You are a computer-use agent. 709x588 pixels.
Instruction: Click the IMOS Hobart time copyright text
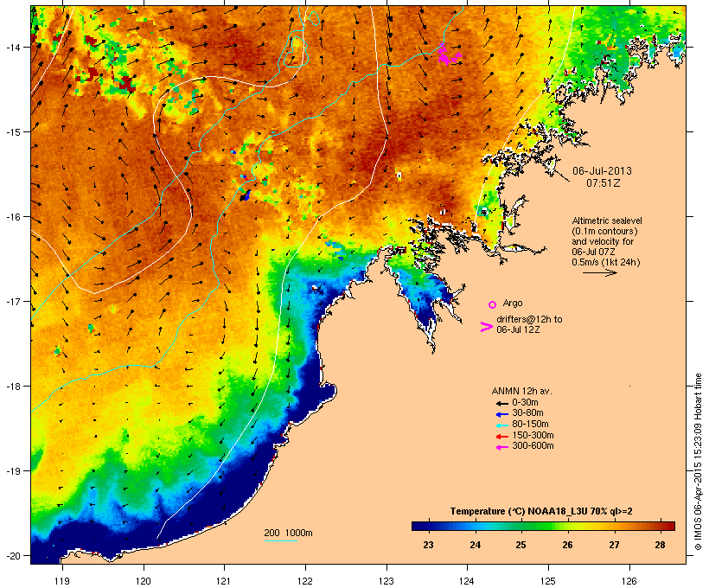click(698, 462)
